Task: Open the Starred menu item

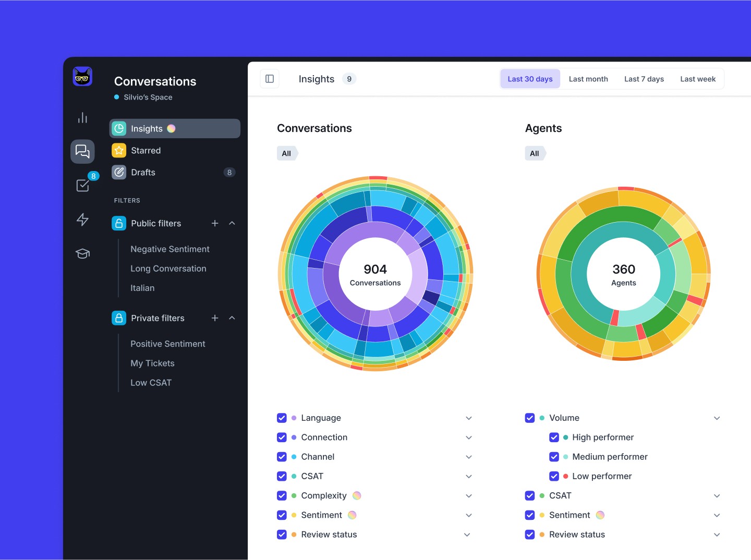Action: pos(175,150)
